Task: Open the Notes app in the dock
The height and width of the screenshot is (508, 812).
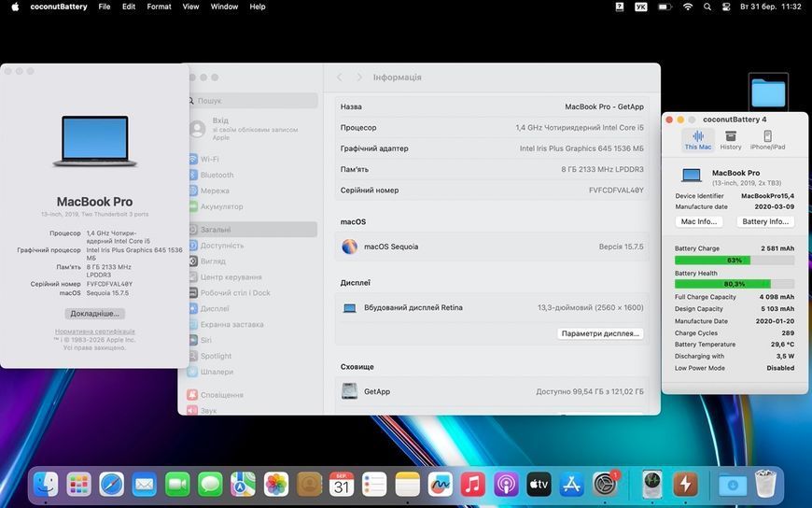Action: click(408, 485)
